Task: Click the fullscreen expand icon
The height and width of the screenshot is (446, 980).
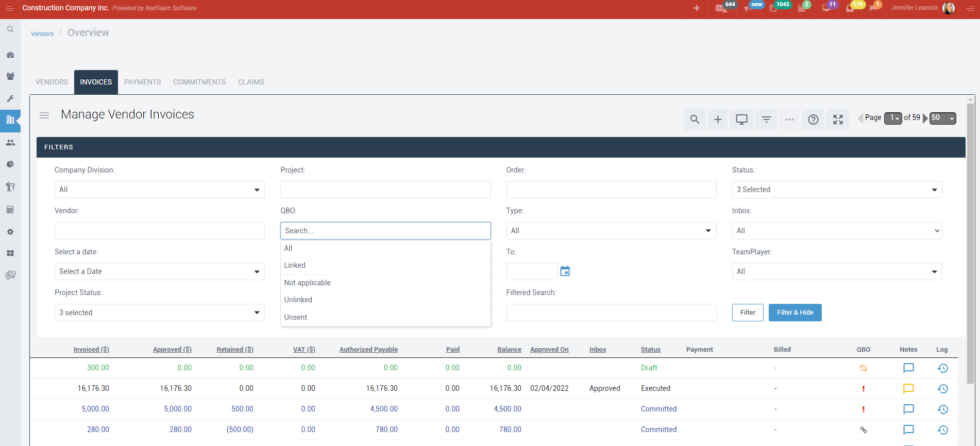Action: [838, 119]
